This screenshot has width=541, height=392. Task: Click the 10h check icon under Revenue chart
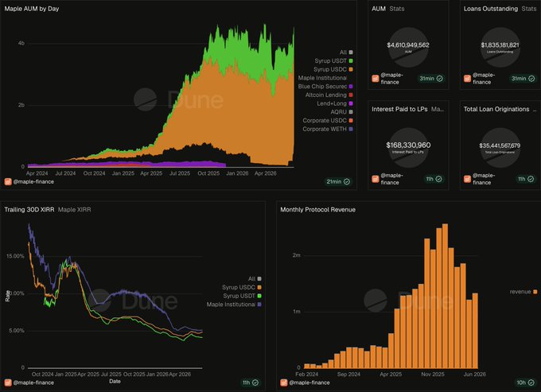click(x=531, y=382)
